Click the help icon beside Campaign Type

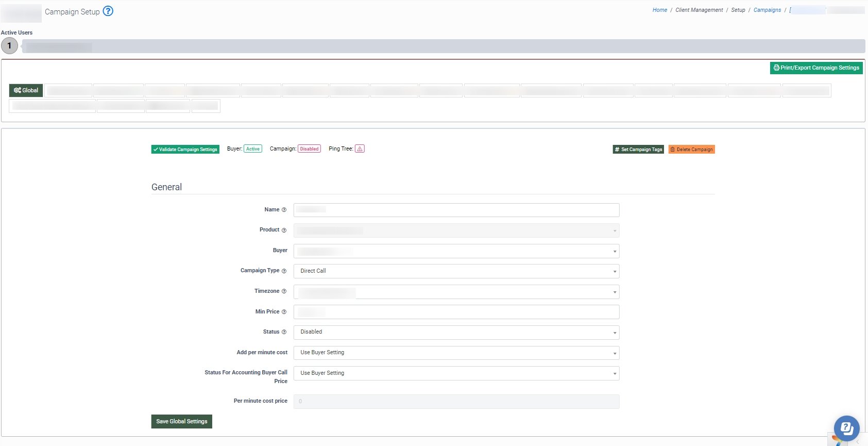284,271
